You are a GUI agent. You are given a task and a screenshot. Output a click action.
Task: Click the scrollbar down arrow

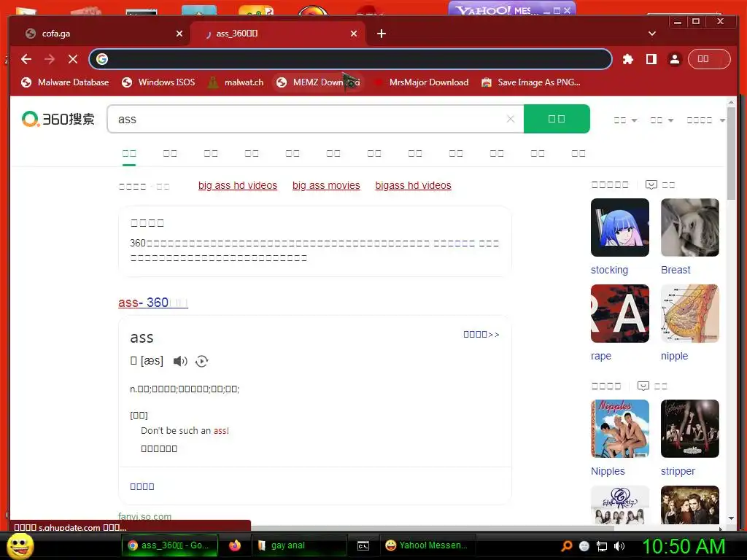click(731, 518)
